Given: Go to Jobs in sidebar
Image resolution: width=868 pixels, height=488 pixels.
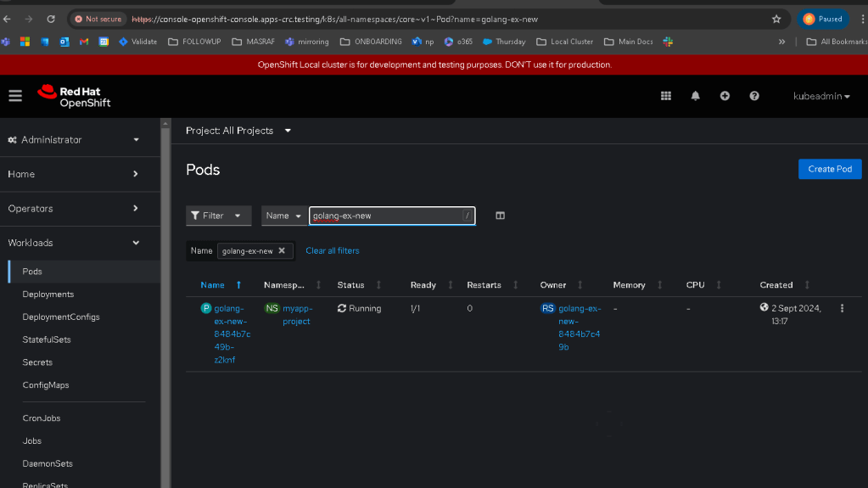Looking at the screenshot, I should (x=32, y=441).
